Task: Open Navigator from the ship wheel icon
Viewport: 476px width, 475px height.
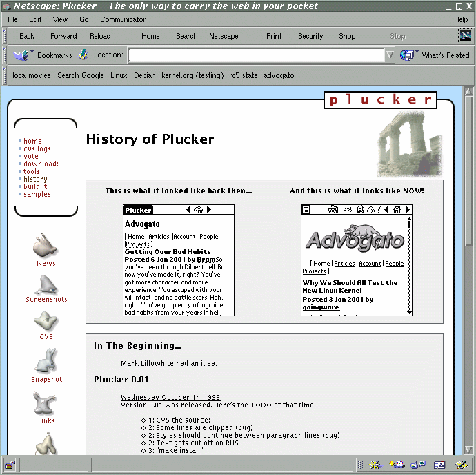Action: pos(375,465)
